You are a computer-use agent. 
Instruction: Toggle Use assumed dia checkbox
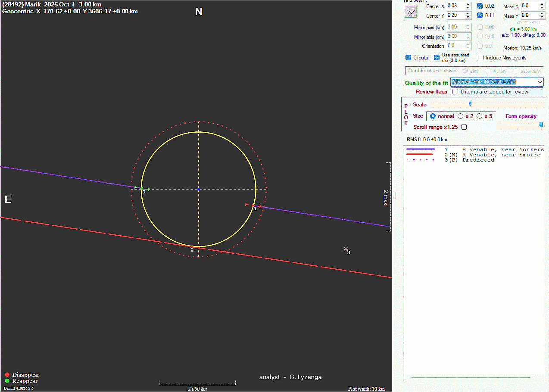[437, 58]
